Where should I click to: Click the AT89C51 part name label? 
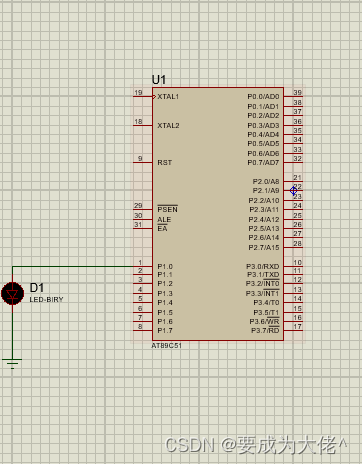coord(166,346)
